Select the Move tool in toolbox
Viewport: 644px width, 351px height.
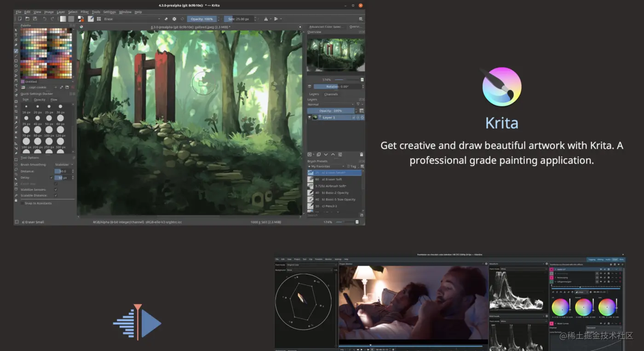click(16, 106)
